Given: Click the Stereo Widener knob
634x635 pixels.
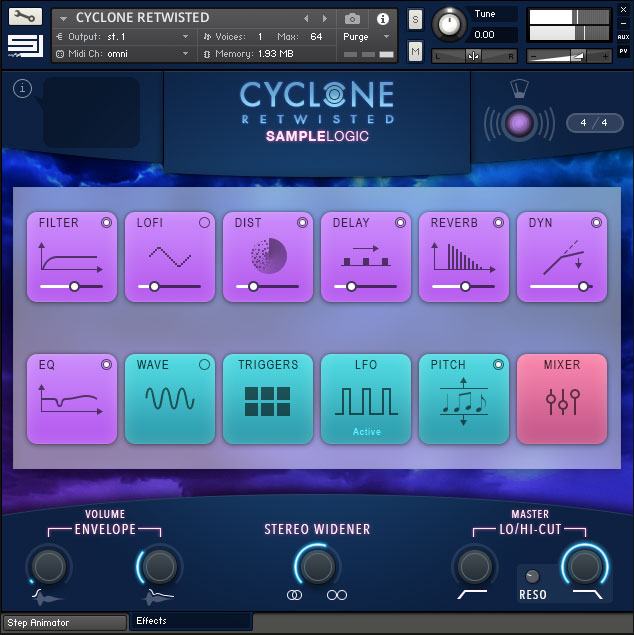Looking at the screenshot, I should point(317,566).
